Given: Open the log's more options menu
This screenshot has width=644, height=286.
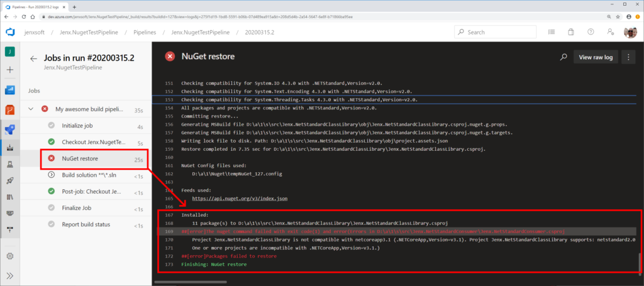Looking at the screenshot, I should [628, 57].
